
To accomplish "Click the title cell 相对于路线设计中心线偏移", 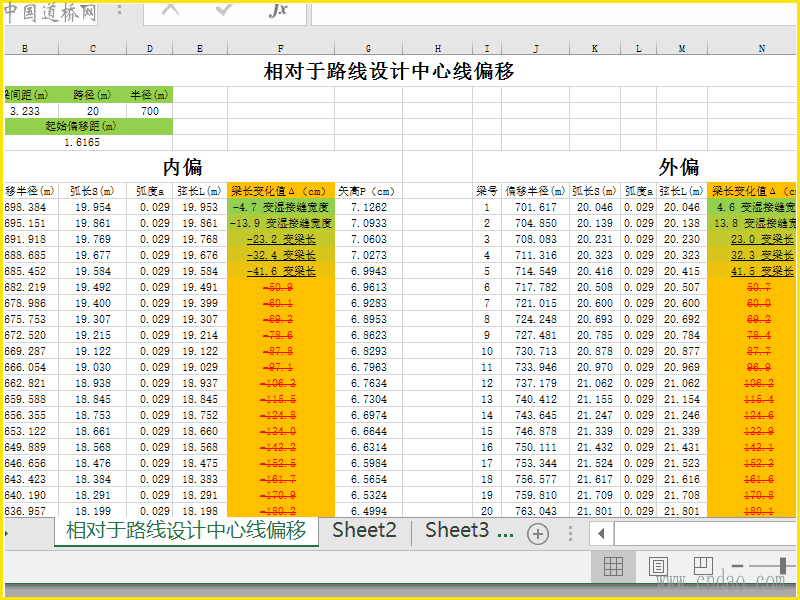I will click(389, 71).
